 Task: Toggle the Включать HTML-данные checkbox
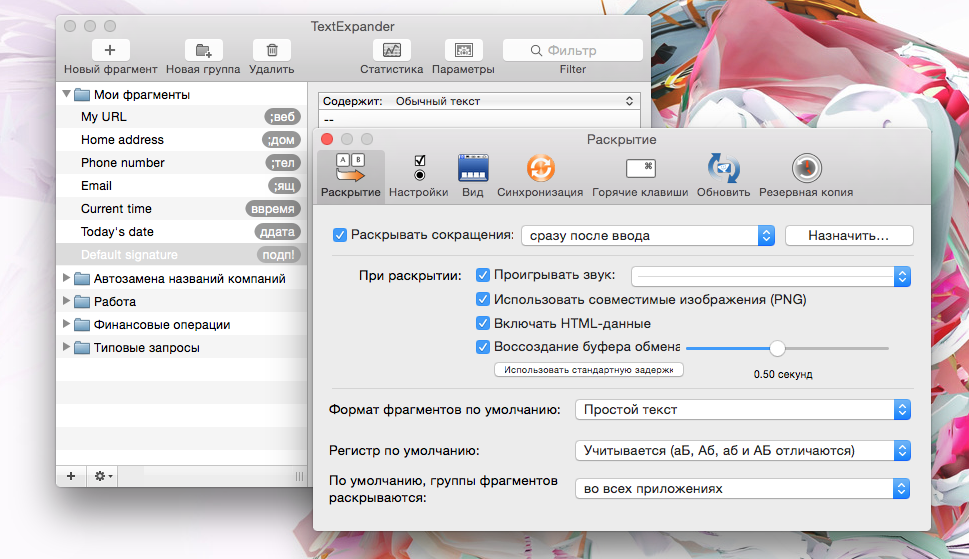pos(483,323)
